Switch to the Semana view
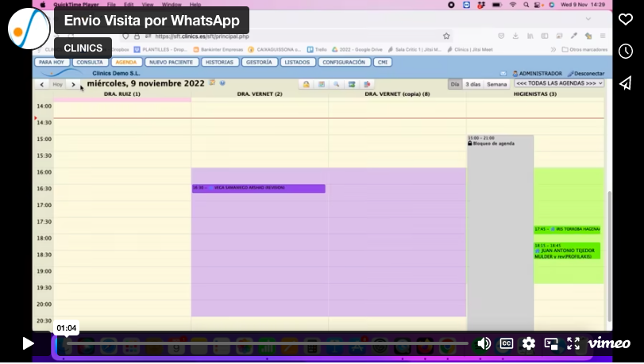The height and width of the screenshot is (364, 644). pyautogui.click(x=496, y=84)
